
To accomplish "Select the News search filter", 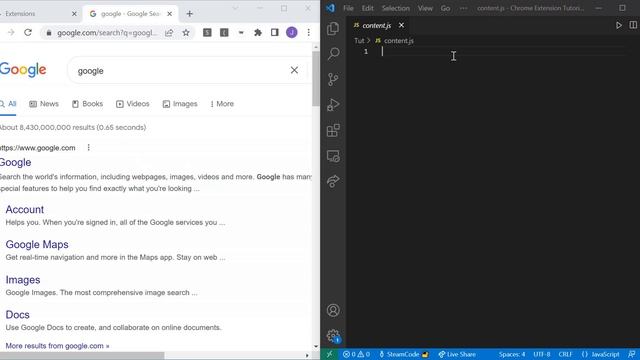I will pos(44,104).
